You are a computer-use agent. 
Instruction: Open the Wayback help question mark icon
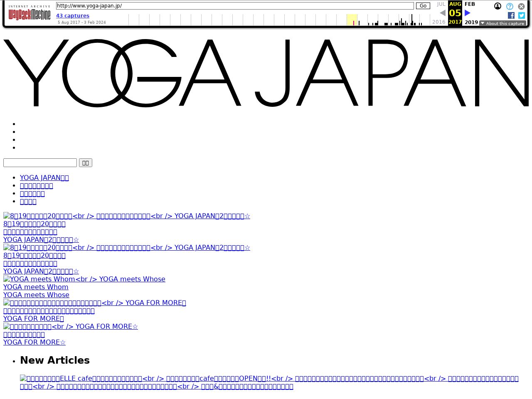click(510, 6)
